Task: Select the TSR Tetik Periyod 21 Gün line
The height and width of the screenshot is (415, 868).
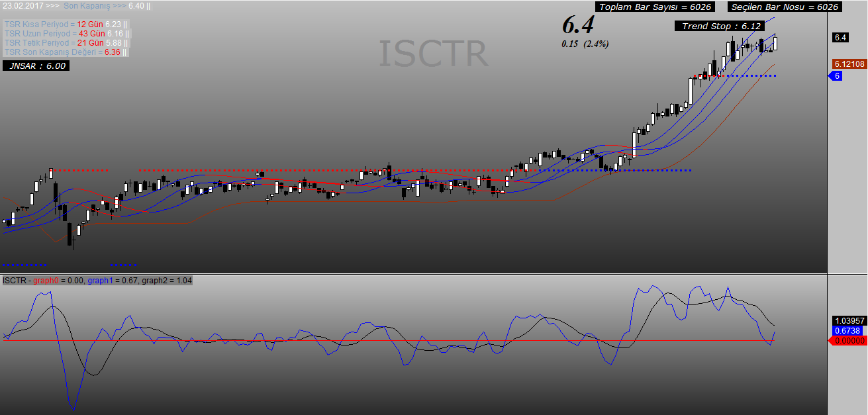Action: [66, 43]
